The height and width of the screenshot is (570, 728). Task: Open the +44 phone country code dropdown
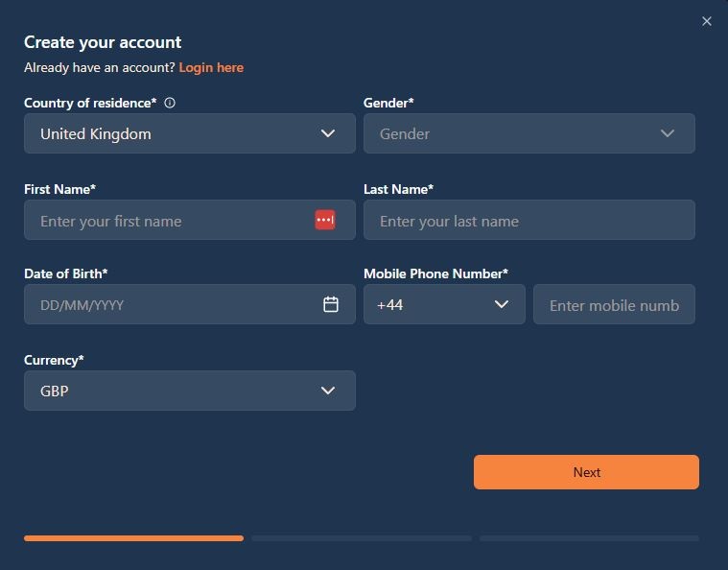click(444, 304)
